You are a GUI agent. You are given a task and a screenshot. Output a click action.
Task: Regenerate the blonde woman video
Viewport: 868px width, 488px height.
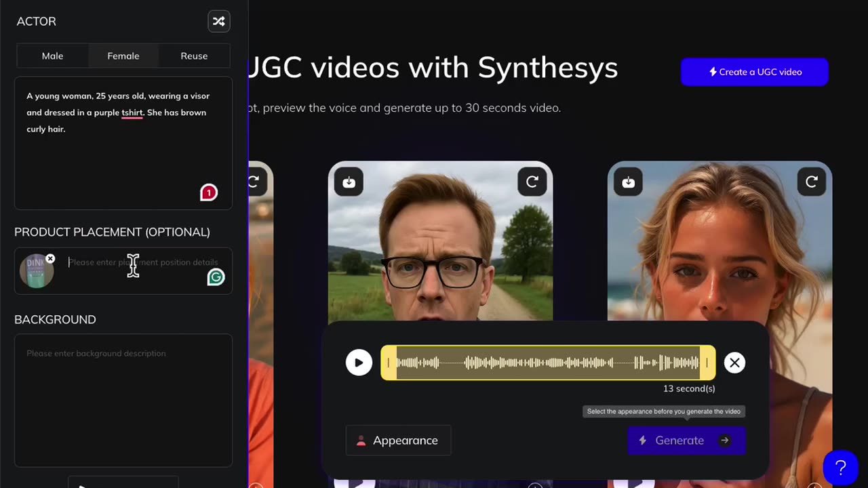point(812,182)
